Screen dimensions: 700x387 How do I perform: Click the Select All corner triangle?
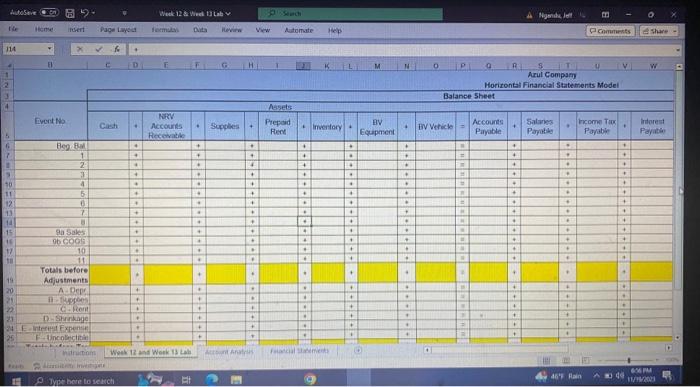pos(10,66)
